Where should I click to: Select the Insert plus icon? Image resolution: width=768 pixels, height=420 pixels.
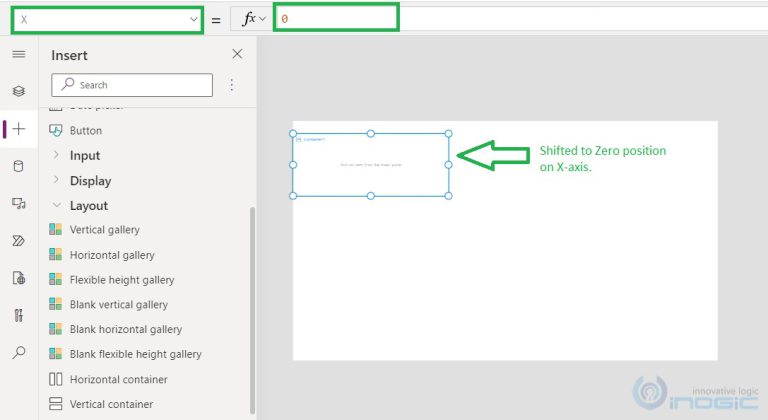tap(18, 129)
